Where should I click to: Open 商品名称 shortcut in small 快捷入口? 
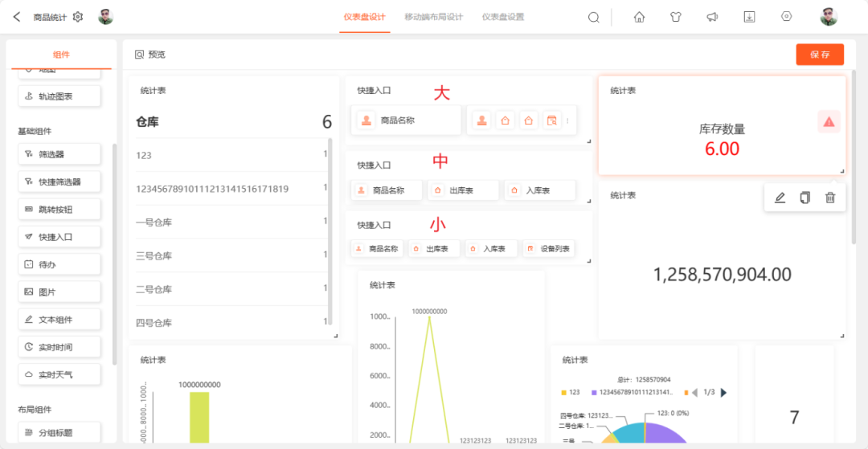[x=378, y=249]
